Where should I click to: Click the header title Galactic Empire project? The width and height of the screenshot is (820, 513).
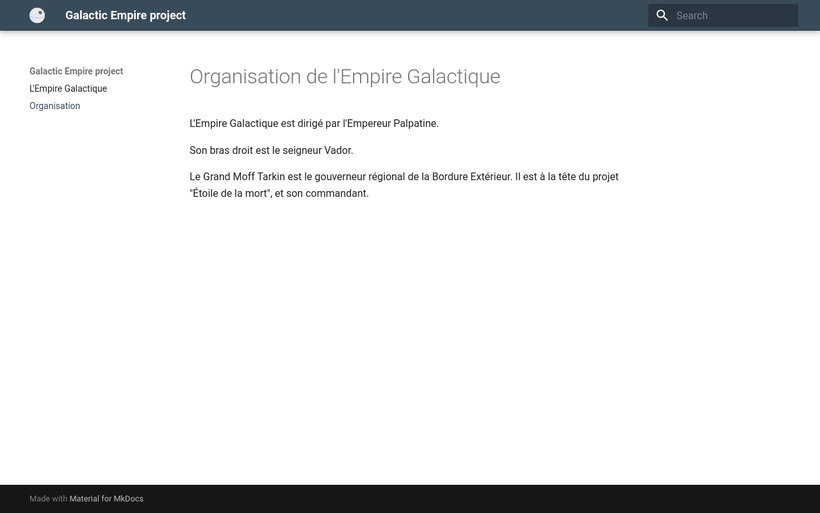click(x=125, y=15)
